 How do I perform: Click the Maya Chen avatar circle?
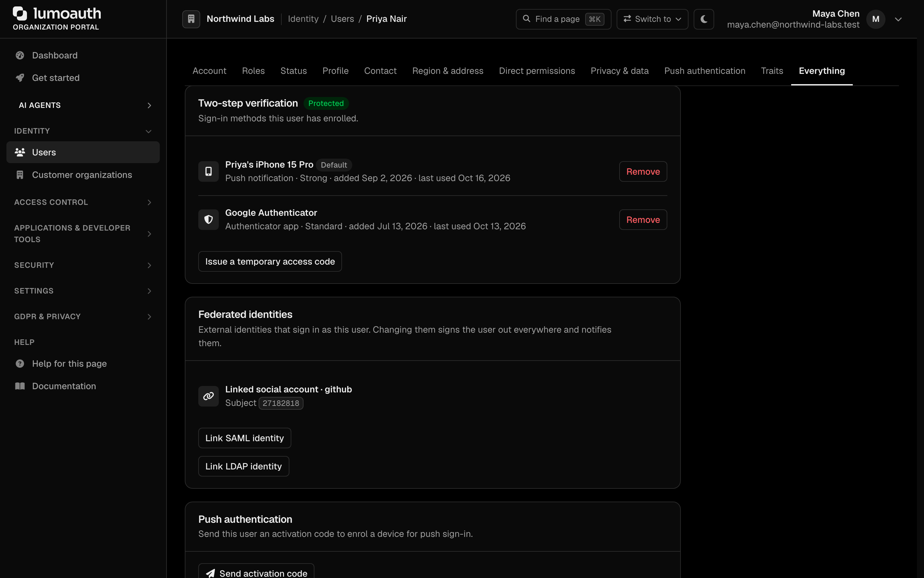click(876, 19)
